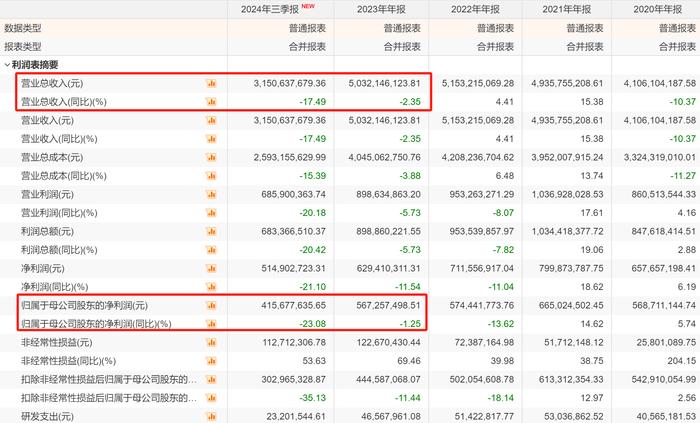The image size is (700, 423).
Task: Select the -23.08 percentage cell
Action: point(313,324)
